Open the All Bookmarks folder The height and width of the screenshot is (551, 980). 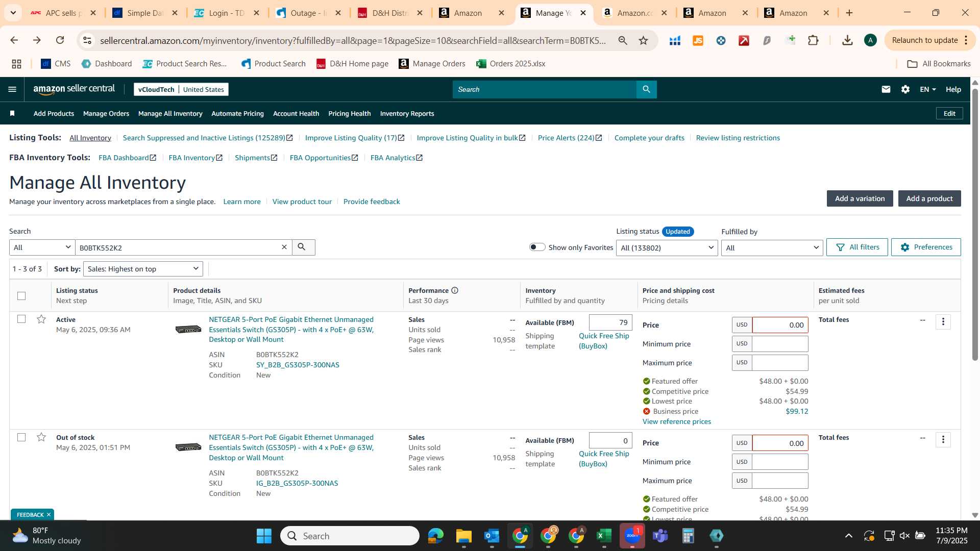click(x=939, y=64)
